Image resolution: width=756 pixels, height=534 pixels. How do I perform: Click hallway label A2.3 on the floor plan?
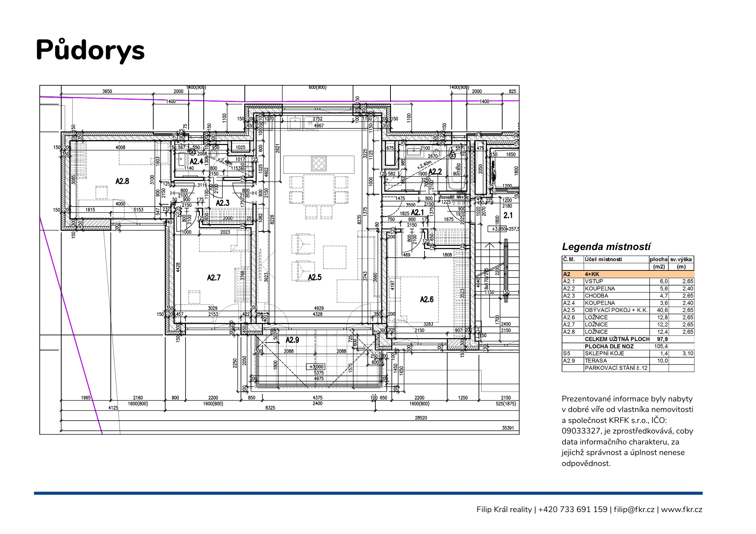point(223,203)
